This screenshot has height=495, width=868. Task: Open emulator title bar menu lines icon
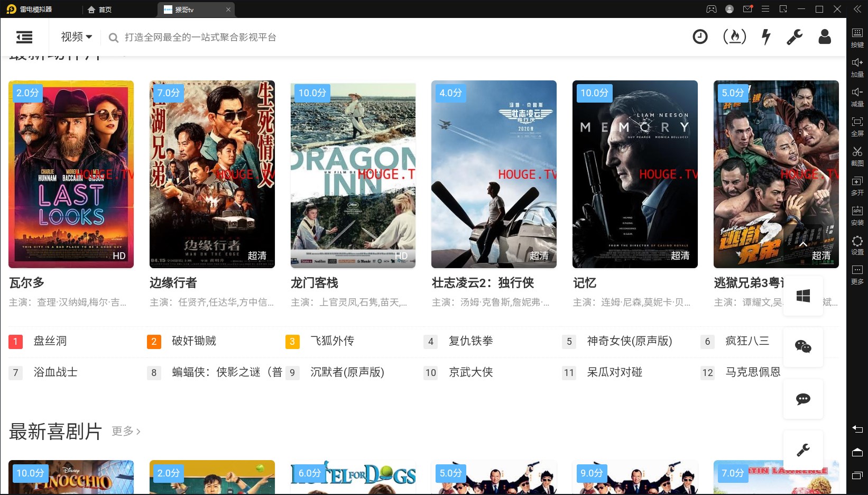[765, 9]
